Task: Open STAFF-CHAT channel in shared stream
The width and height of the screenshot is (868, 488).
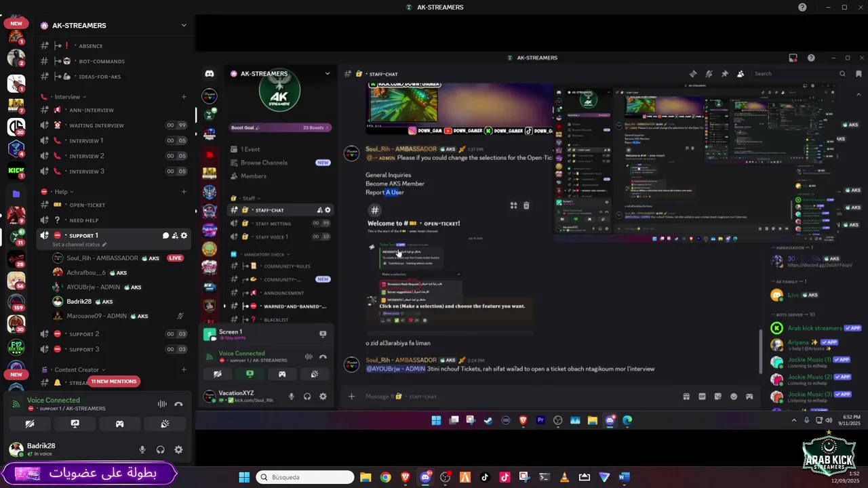Action: point(280,210)
